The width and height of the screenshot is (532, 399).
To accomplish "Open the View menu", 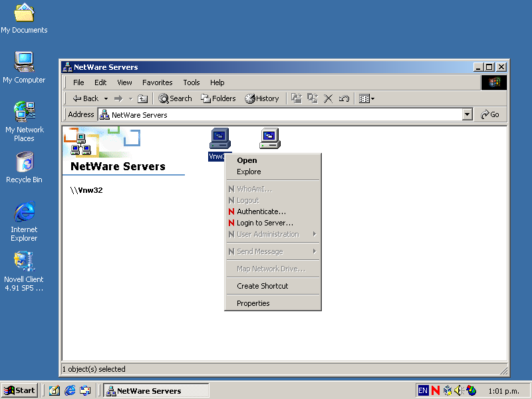I will (x=124, y=82).
